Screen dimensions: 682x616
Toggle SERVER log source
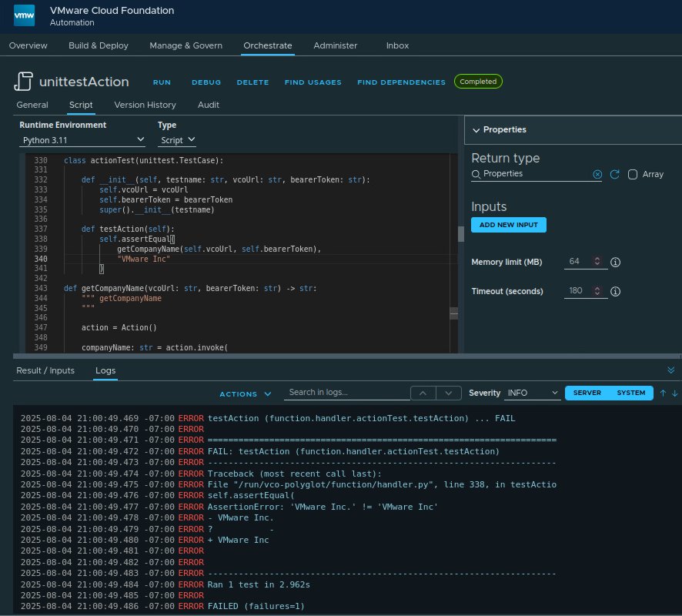coord(587,393)
